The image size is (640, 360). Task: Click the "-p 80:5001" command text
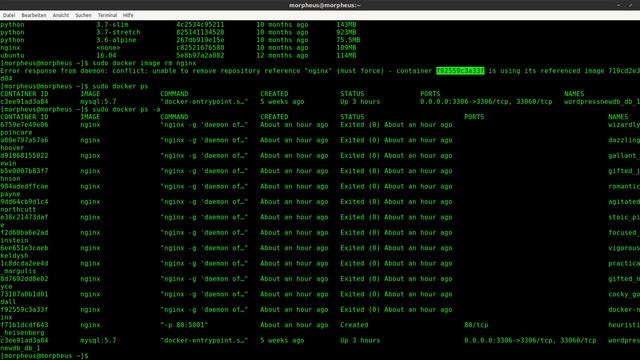click(184, 325)
